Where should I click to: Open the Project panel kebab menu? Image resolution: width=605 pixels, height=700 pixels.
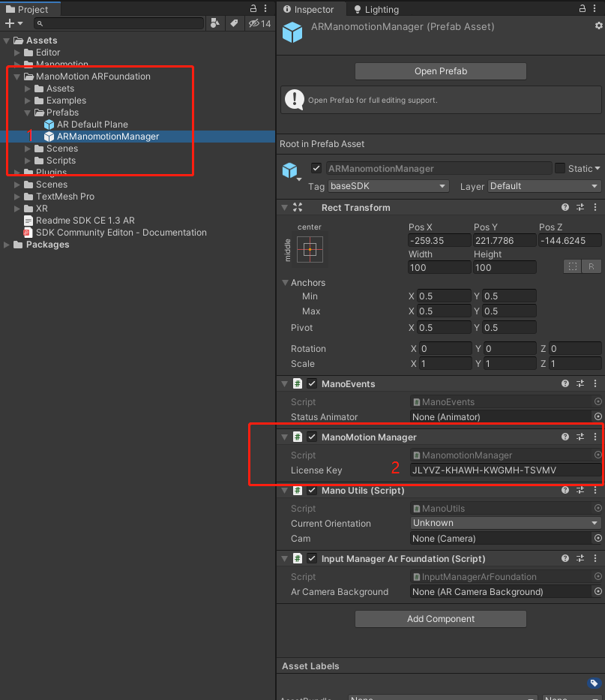[x=265, y=8]
